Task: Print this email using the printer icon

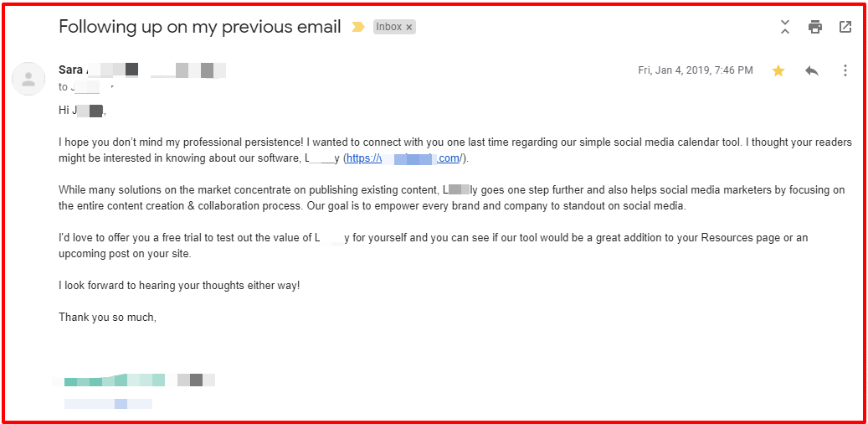Action: pos(815,27)
